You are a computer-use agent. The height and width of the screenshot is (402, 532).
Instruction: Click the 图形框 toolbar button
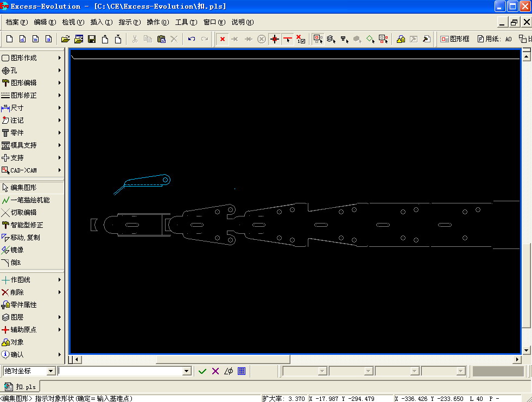(455, 39)
